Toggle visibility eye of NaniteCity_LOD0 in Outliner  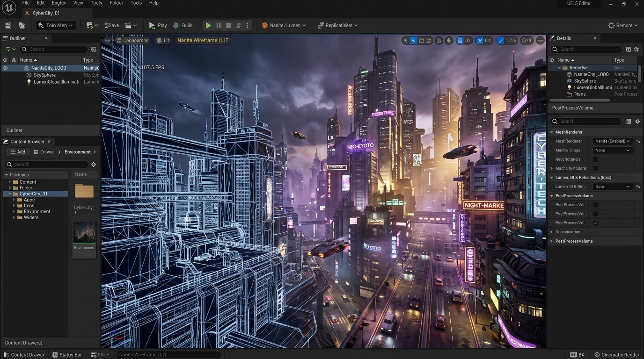[x=5, y=68]
